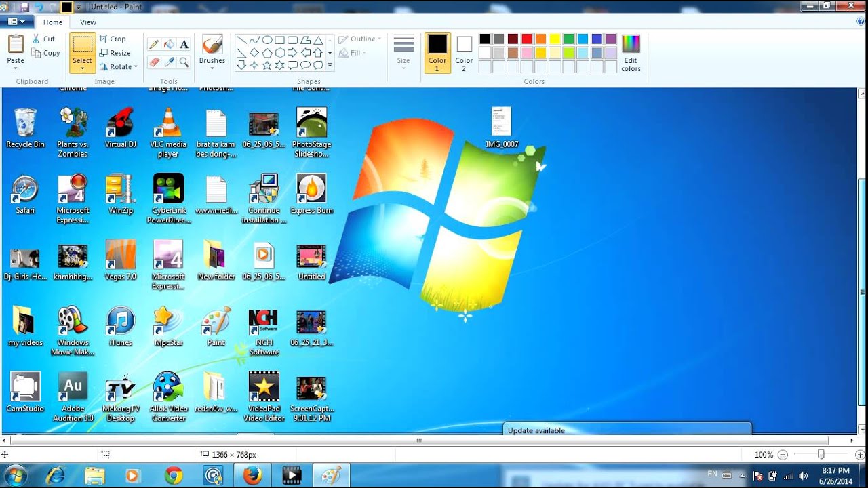Image resolution: width=868 pixels, height=488 pixels.
Task: Click the Cut scissors button
Action: 44,39
